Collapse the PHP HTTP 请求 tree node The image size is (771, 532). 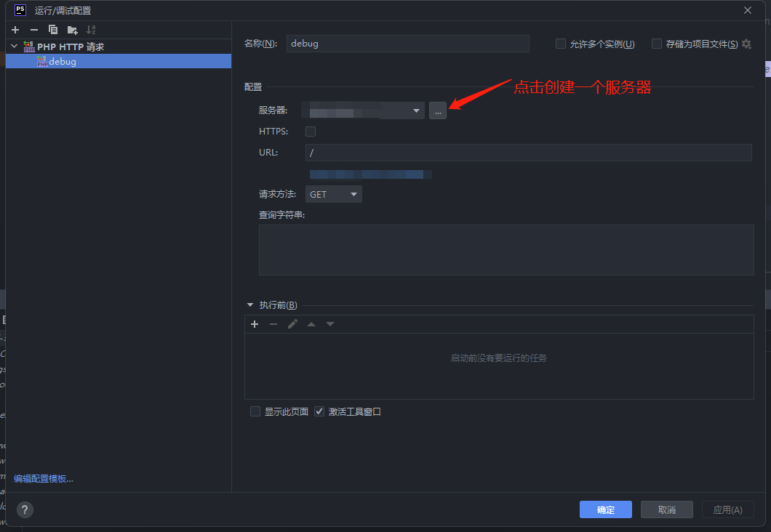(x=15, y=47)
